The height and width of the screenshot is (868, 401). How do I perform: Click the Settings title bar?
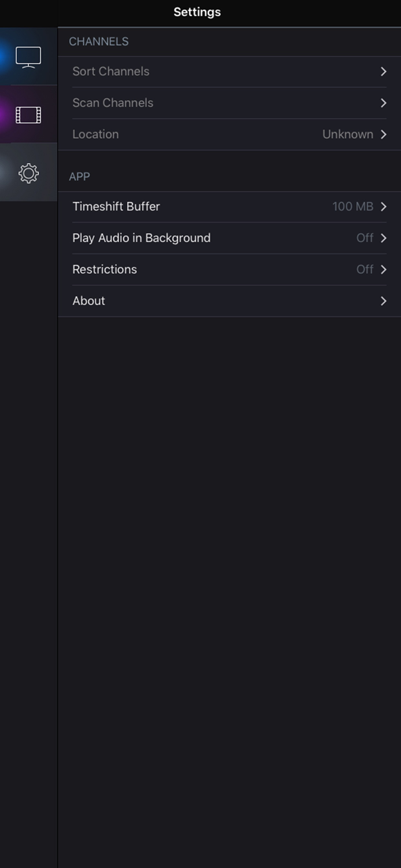coord(197,12)
